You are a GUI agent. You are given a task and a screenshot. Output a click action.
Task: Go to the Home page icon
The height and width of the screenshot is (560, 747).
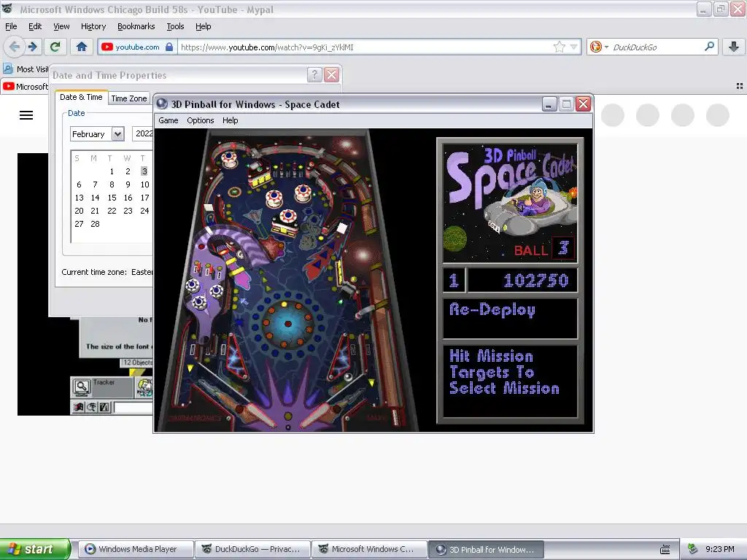[82, 47]
